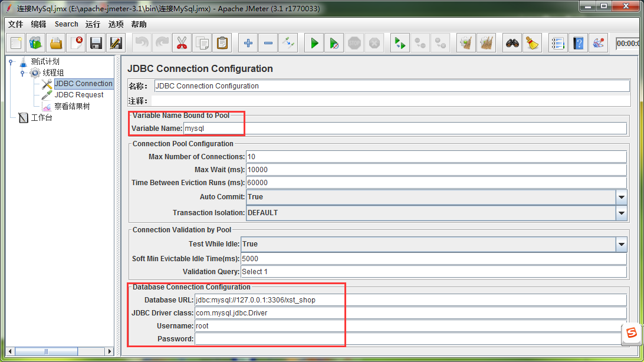The width and height of the screenshot is (644, 362).
Task: Click the Validation Query field
Action: [x=433, y=272]
